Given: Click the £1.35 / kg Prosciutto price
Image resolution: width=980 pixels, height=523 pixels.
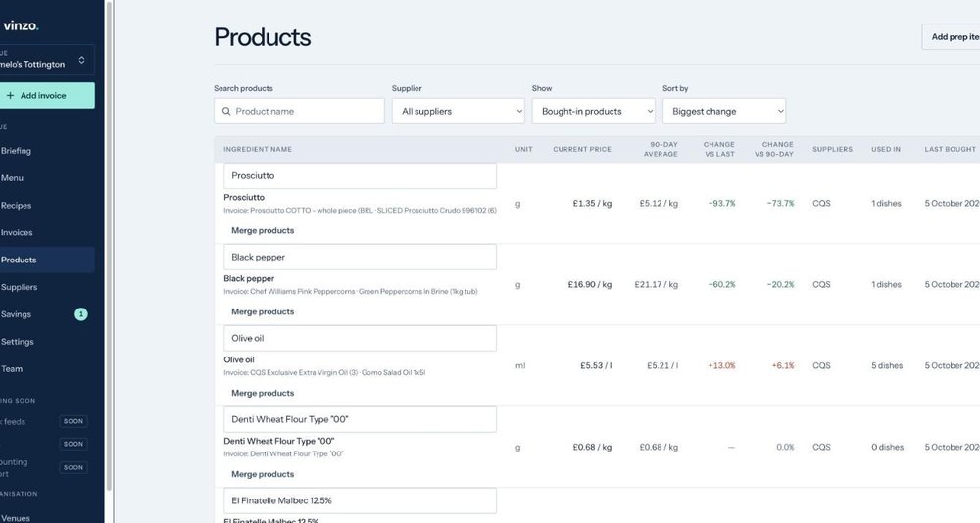Looking at the screenshot, I should 592,203.
